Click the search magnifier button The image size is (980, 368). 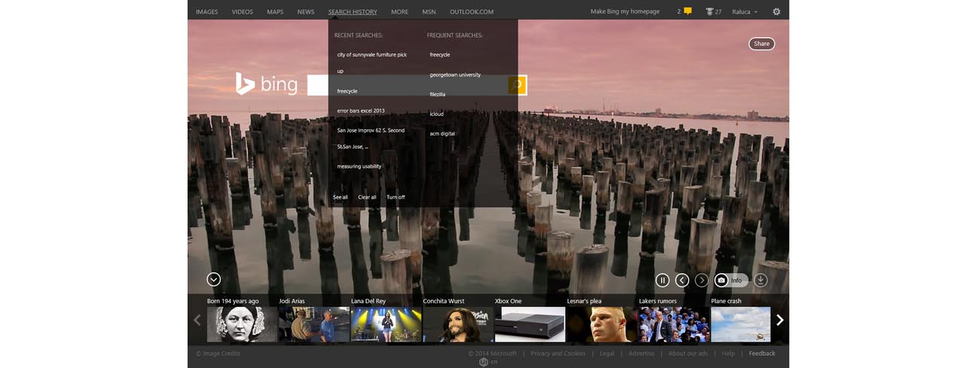pyautogui.click(x=516, y=85)
